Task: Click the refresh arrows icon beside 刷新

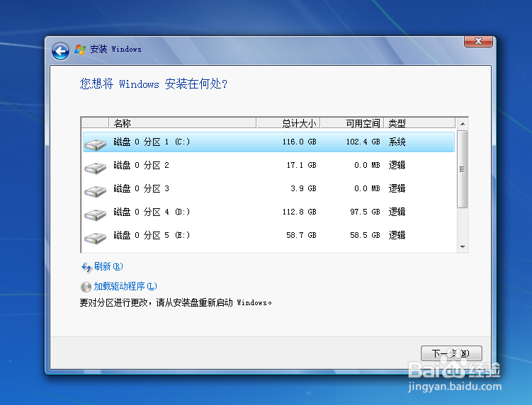Action: (x=86, y=267)
